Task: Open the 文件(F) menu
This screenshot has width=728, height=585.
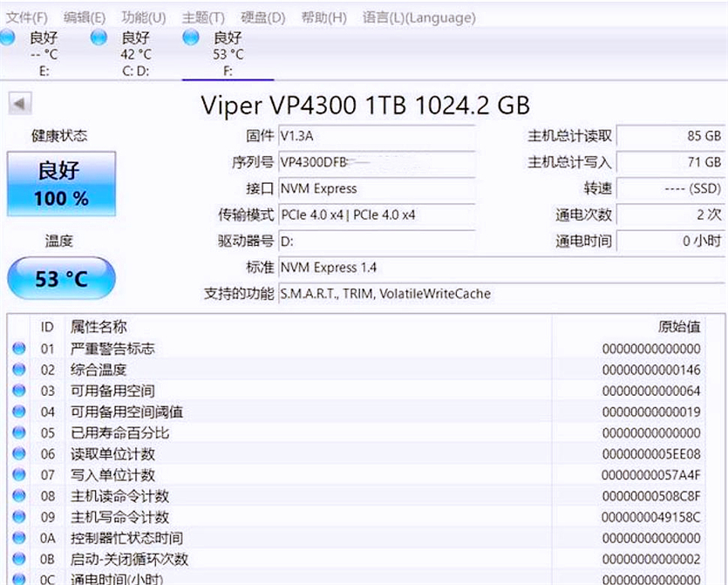Action: [27, 17]
